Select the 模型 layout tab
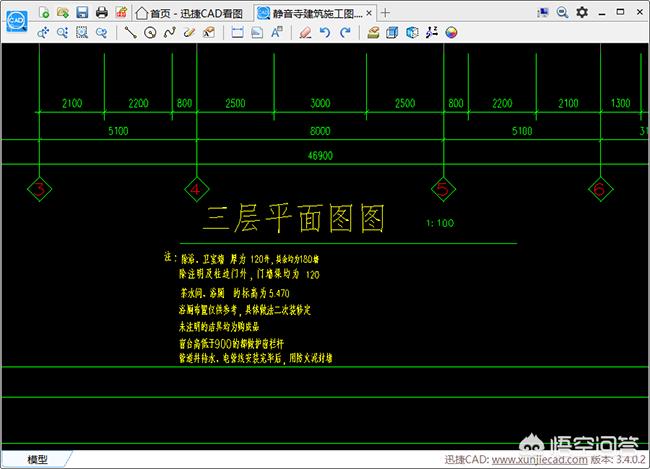This screenshot has width=650, height=469. pyautogui.click(x=37, y=459)
